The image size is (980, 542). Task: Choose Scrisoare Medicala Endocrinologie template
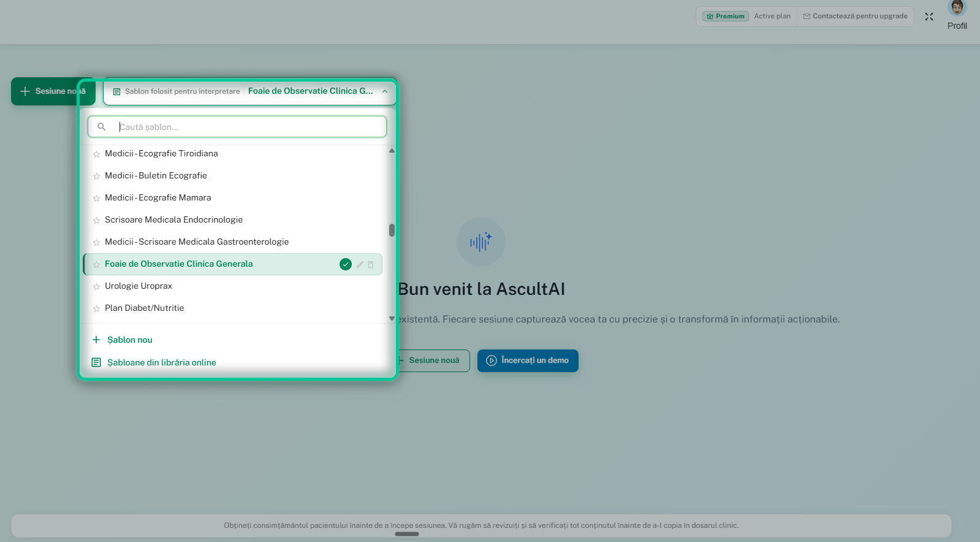[173, 219]
